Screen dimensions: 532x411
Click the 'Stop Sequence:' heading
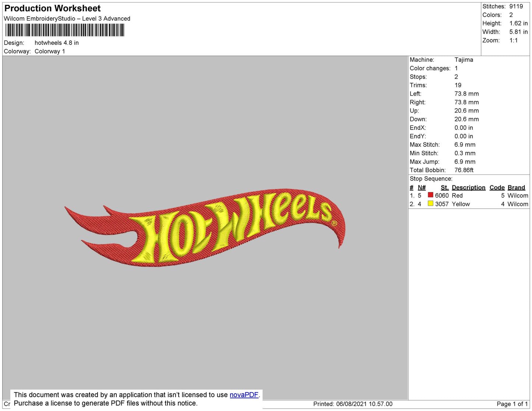431,179
